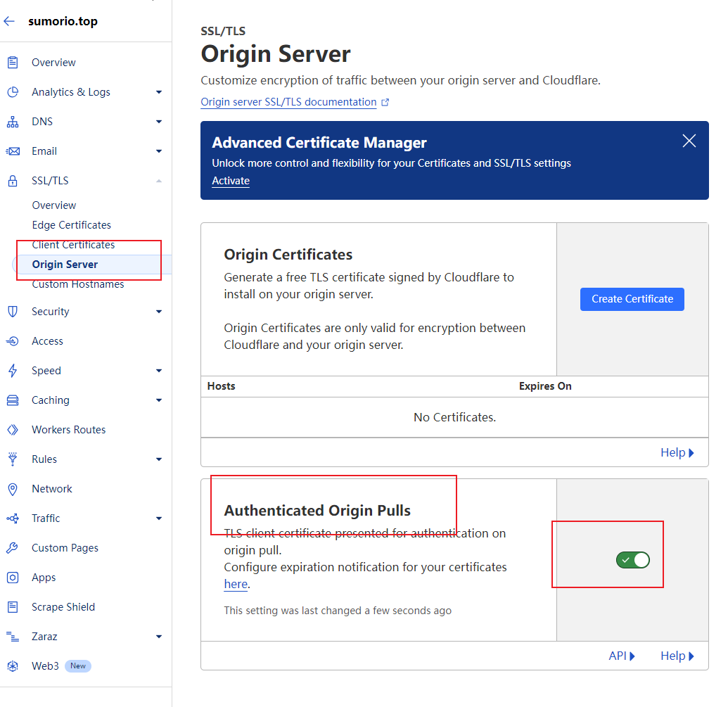Screen dimensions: 728x707
Task: Expand the DNS menu arrow
Action: tap(159, 122)
